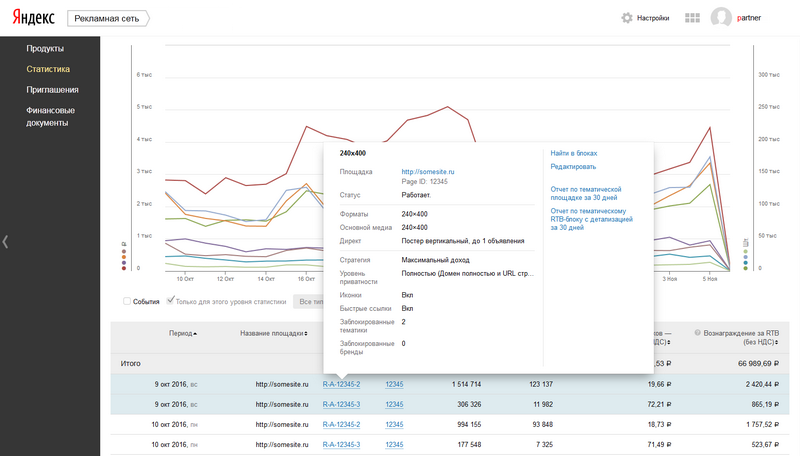Open settings via the gear icon
The image size is (800, 456).
coord(627,18)
